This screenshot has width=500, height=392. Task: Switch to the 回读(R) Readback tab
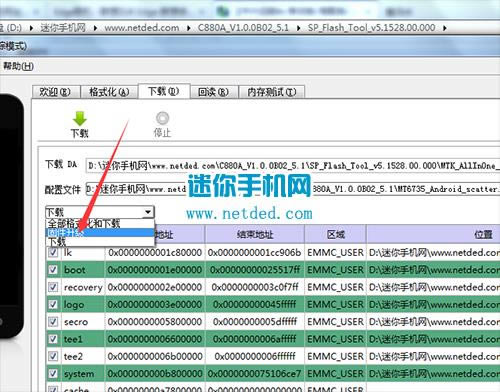coord(214,92)
